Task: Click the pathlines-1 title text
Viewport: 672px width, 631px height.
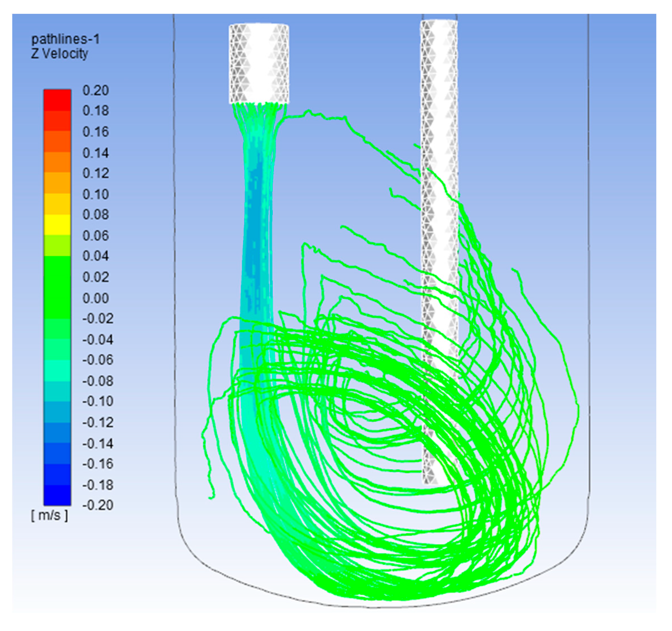Action: click(x=66, y=39)
